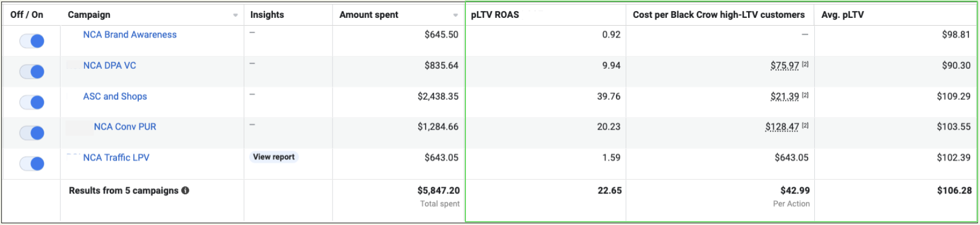Click the underlined $75.97 cost value
The width and height of the screenshot is (980, 225).
(785, 65)
